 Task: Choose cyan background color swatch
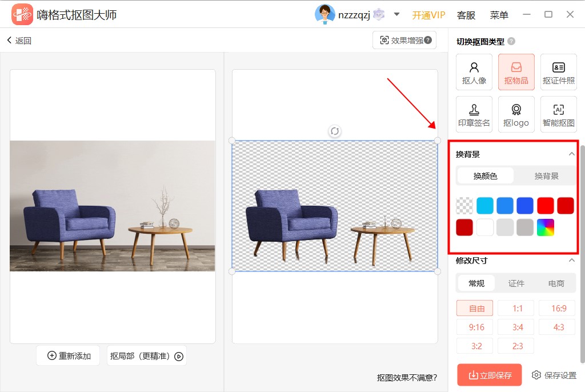484,206
